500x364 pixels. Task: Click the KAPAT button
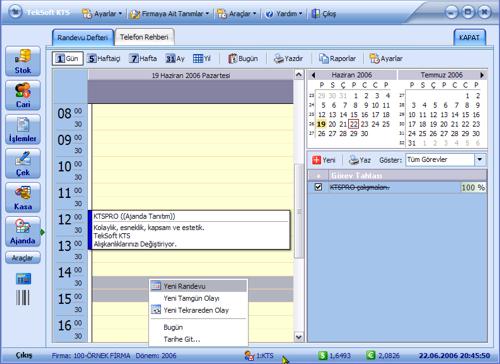(x=469, y=37)
